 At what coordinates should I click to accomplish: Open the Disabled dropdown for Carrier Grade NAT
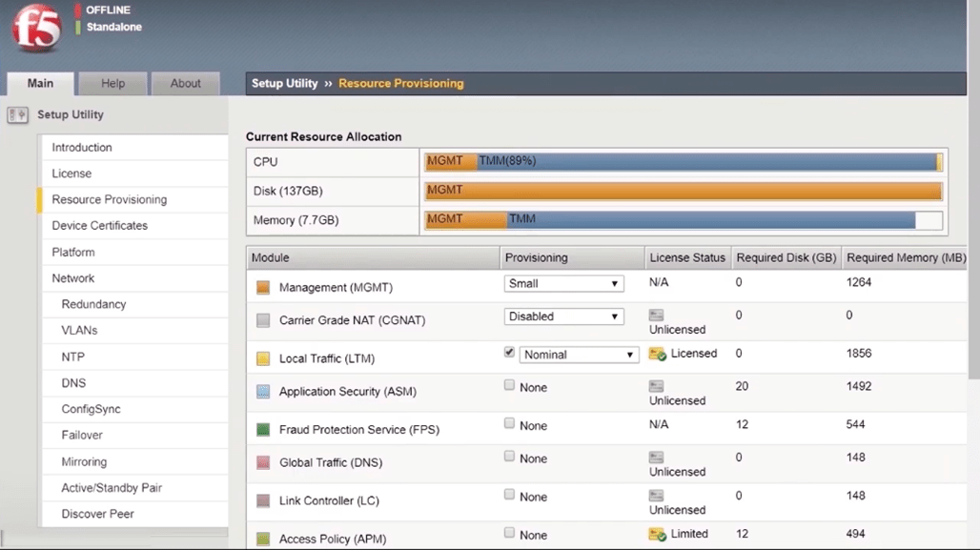pos(563,316)
